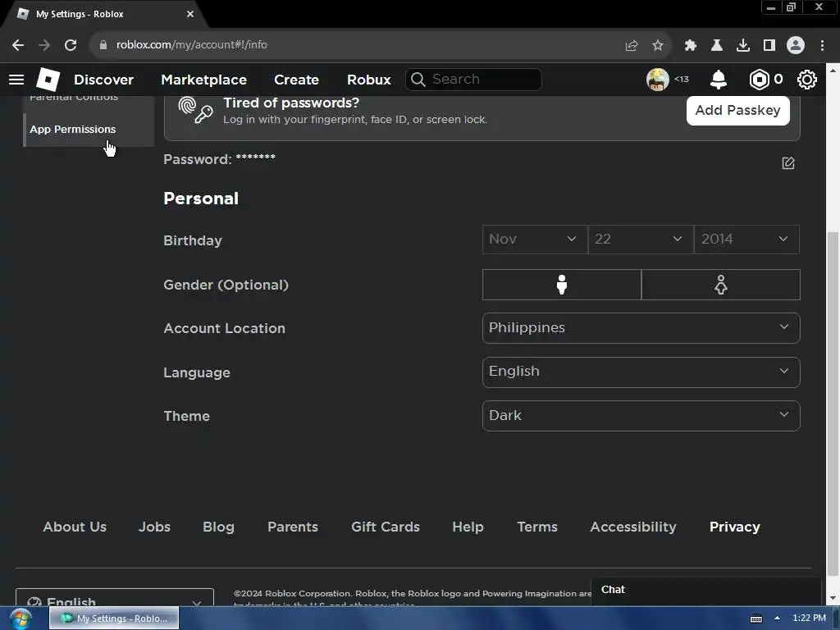Screen dimensions: 840x630
Task: Open the Blog footer link
Action: [218, 527]
